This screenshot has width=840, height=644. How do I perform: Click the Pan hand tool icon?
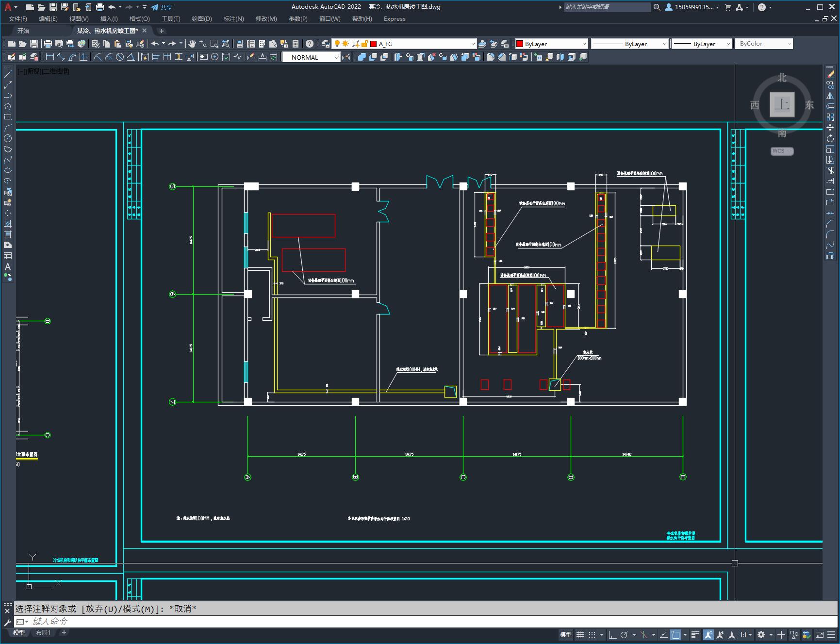pyautogui.click(x=192, y=44)
